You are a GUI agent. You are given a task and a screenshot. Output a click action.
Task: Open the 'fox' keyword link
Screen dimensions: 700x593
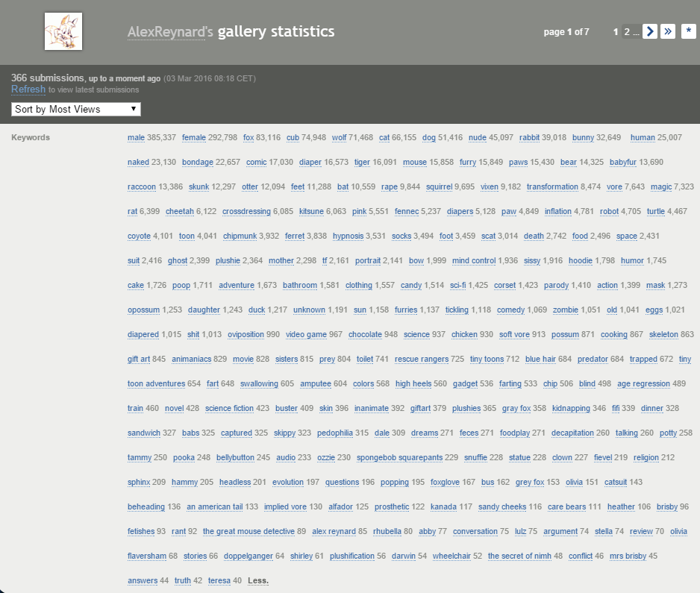point(249,137)
